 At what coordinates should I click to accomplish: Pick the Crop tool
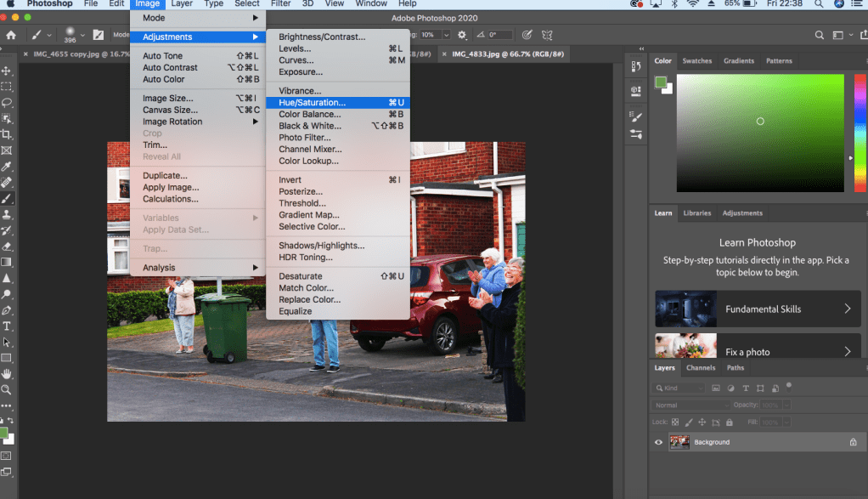(7, 134)
